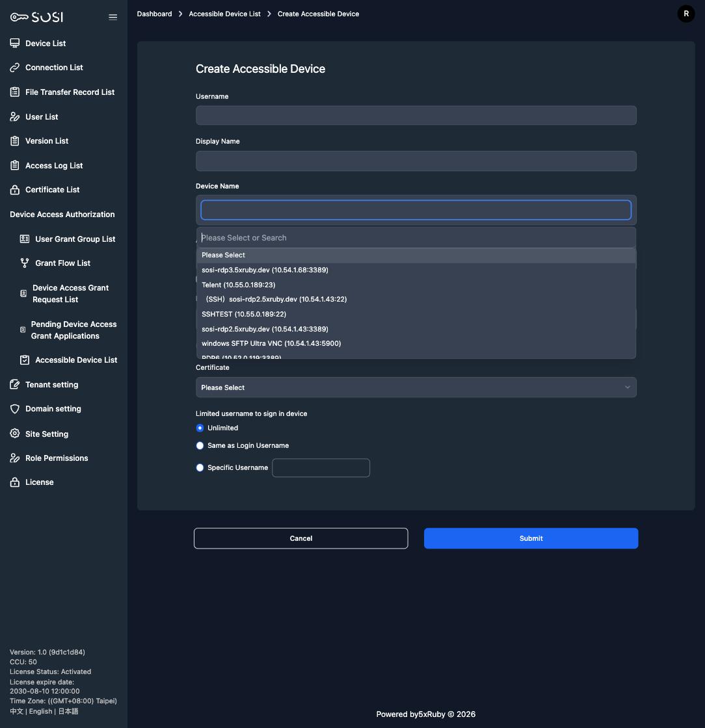
Task: Click the Display Name input field
Action: click(416, 161)
